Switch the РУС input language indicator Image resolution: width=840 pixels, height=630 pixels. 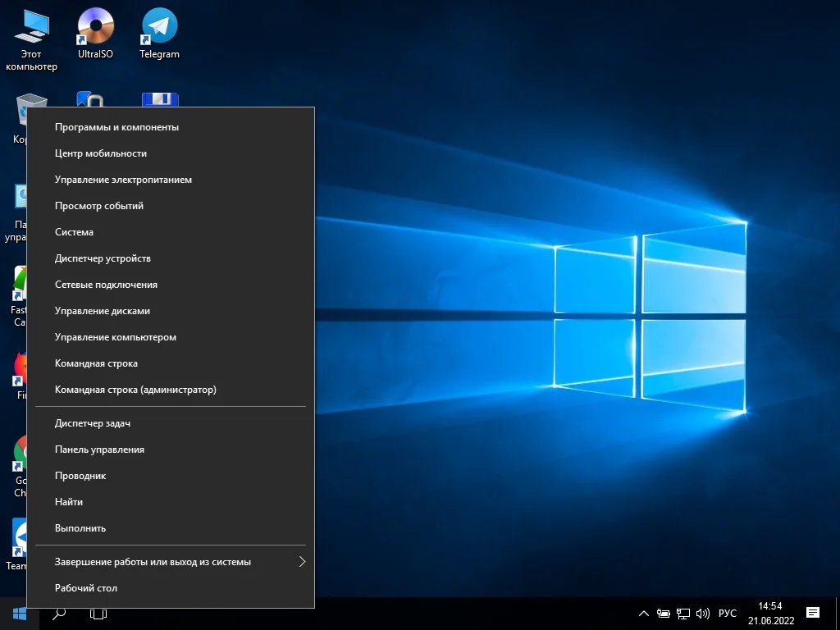(727, 614)
